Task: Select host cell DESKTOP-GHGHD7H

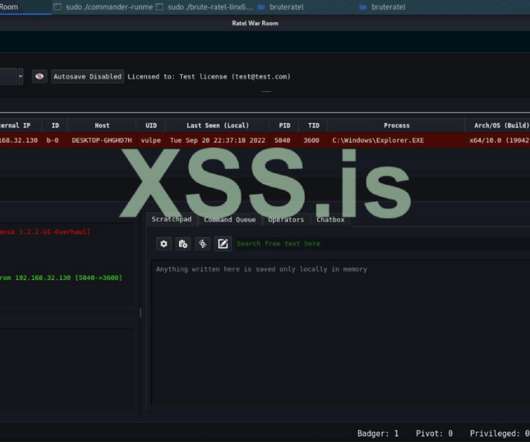Action: point(102,140)
